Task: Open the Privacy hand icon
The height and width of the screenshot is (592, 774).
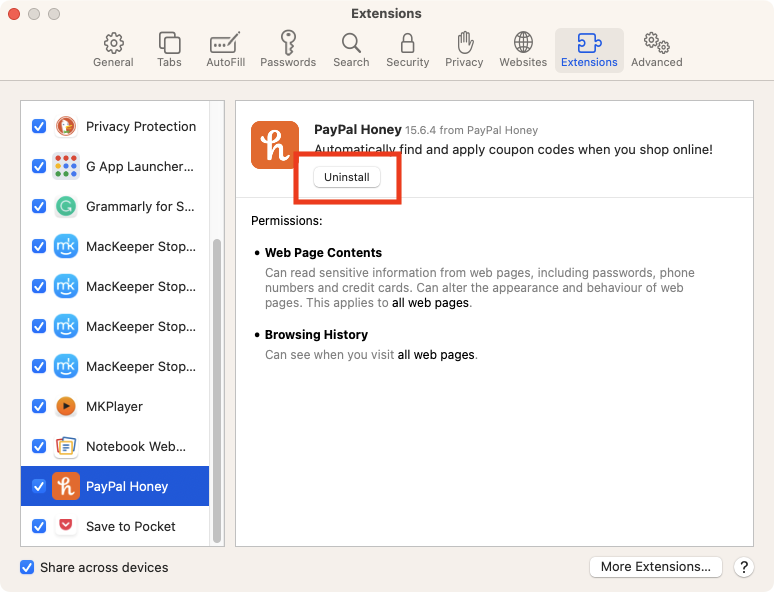Action: click(464, 42)
